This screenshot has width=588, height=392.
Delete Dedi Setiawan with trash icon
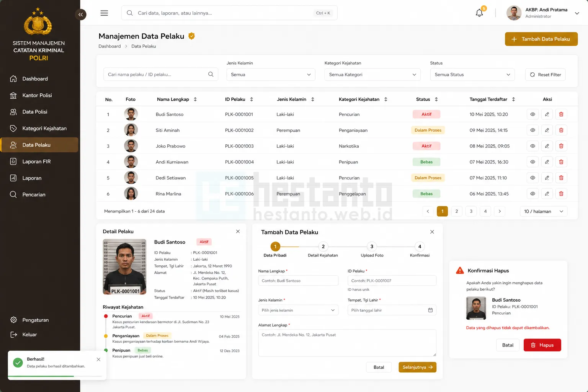pos(561,178)
